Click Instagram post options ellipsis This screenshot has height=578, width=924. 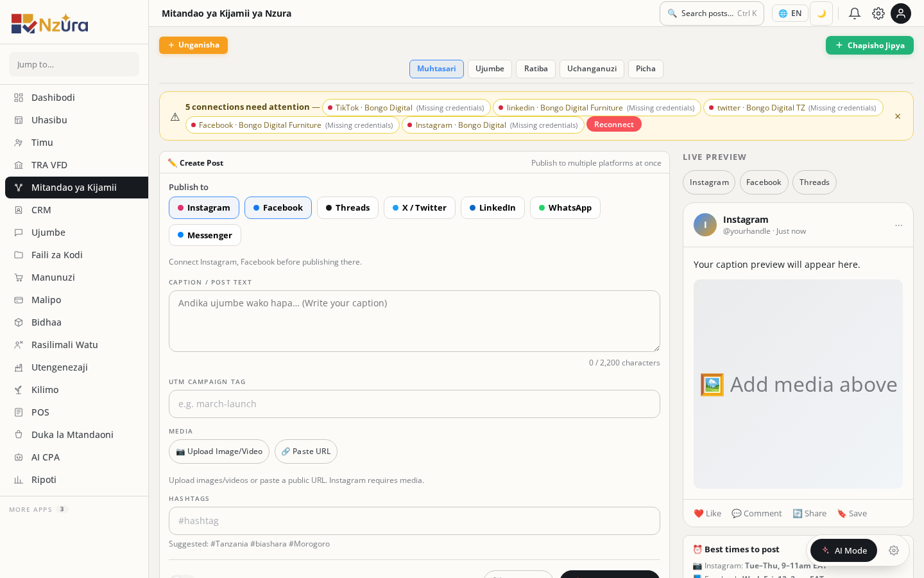[899, 225]
